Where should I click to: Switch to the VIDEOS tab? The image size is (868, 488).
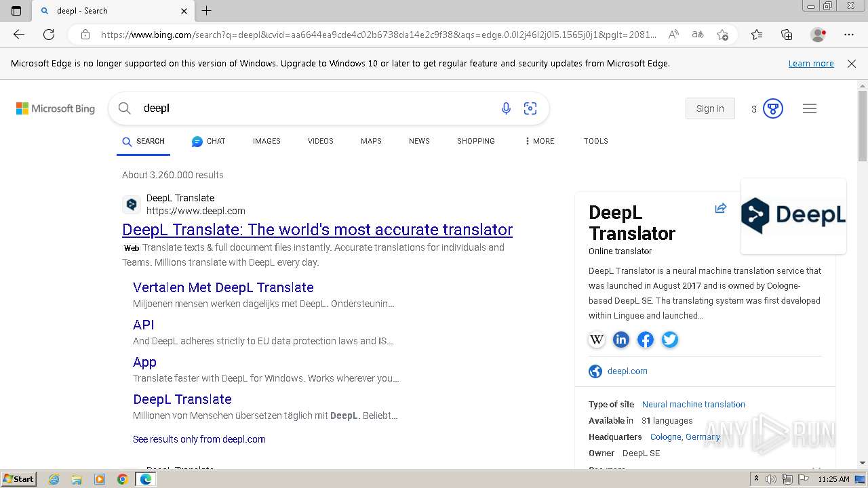click(321, 142)
